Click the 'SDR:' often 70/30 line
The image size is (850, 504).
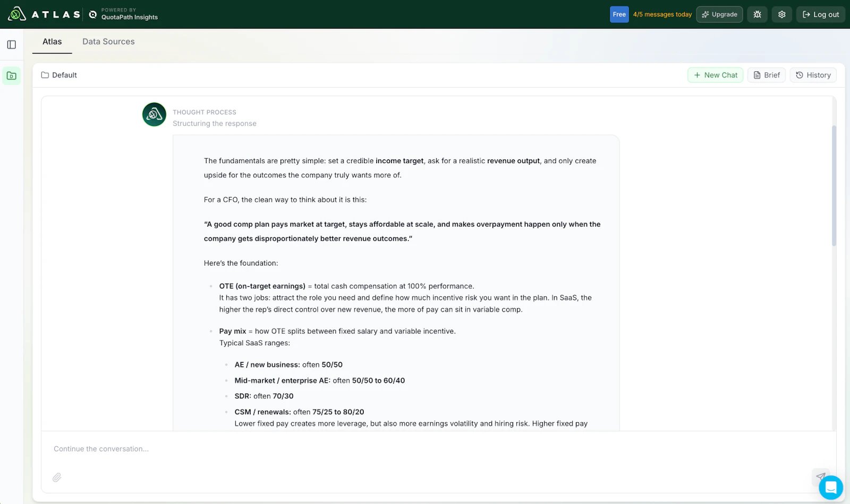(x=263, y=396)
